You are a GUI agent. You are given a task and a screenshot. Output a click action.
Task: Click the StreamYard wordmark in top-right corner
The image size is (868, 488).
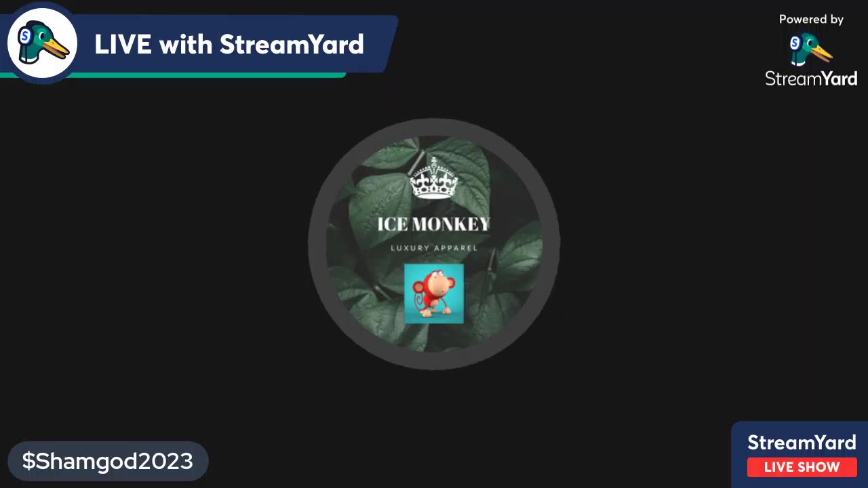pyautogui.click(x=811, y=79)
